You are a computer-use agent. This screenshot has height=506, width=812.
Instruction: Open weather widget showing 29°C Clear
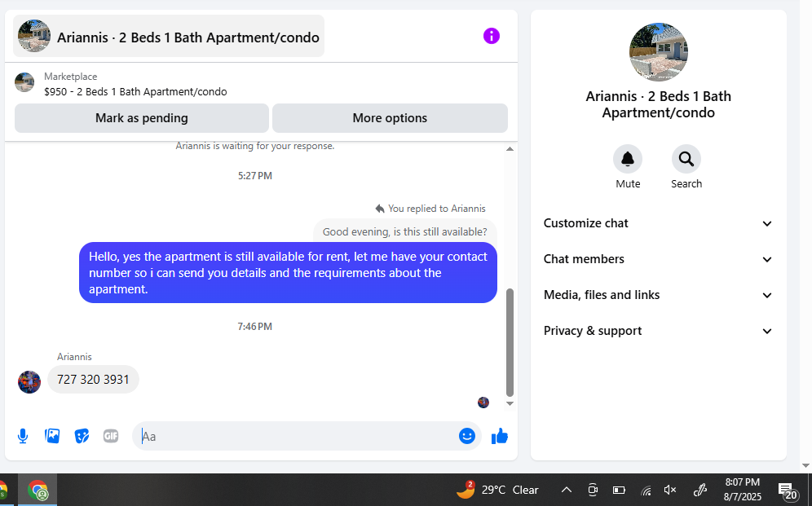[497, 490]
